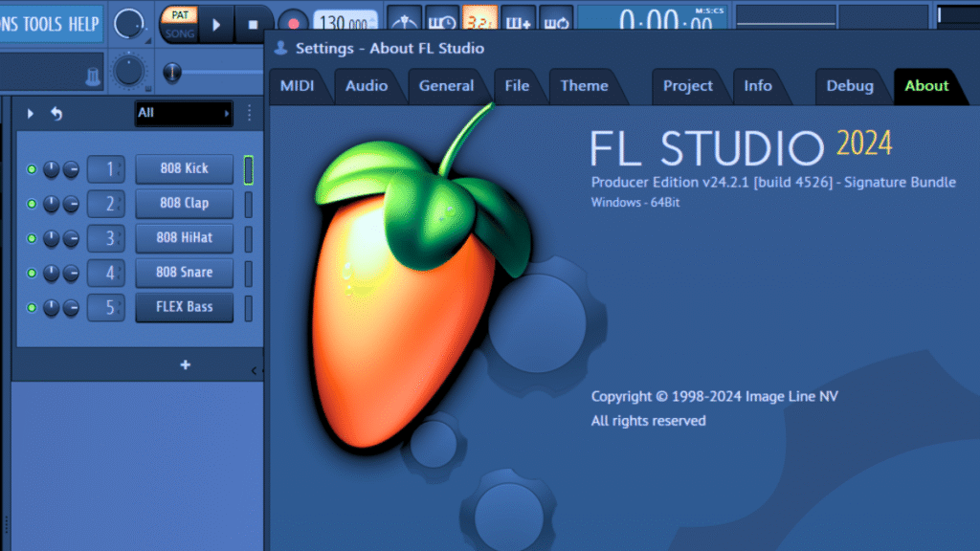Mute the 808 HiHat channel
980x551 pixels.
32,238
